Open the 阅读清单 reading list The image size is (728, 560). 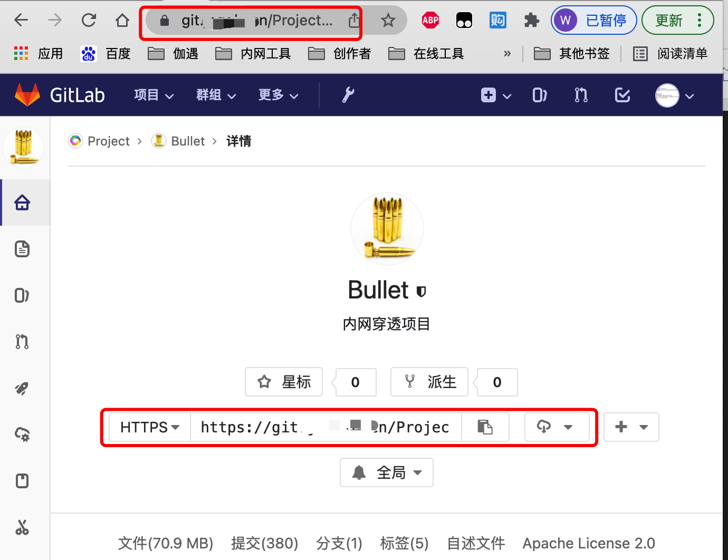pos(670,53)
